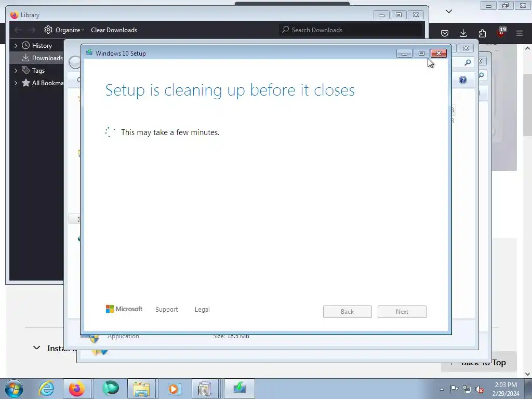The image size is (532, 399).
Task: Click the Back to Top button on webpage
Action: point(478,362)
